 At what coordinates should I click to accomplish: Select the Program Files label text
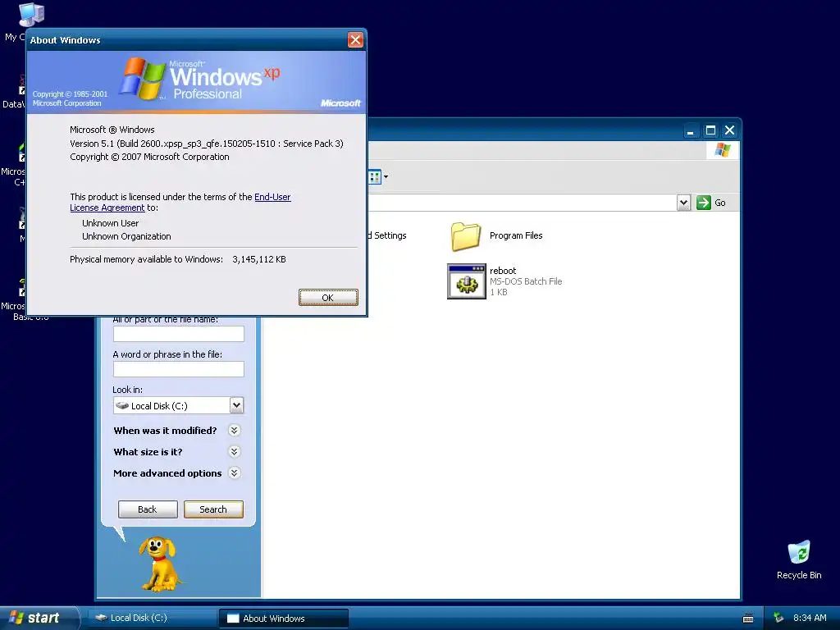(x=516, y=235)
